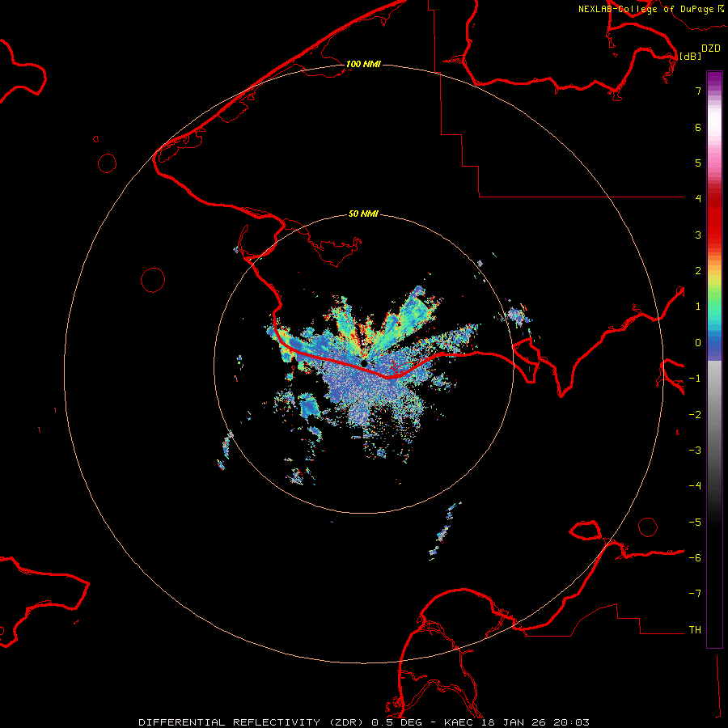The height and width of the screenshot is (728, 728).
Task: Click the 7 value on the color scale
Action: click(698, 91)
